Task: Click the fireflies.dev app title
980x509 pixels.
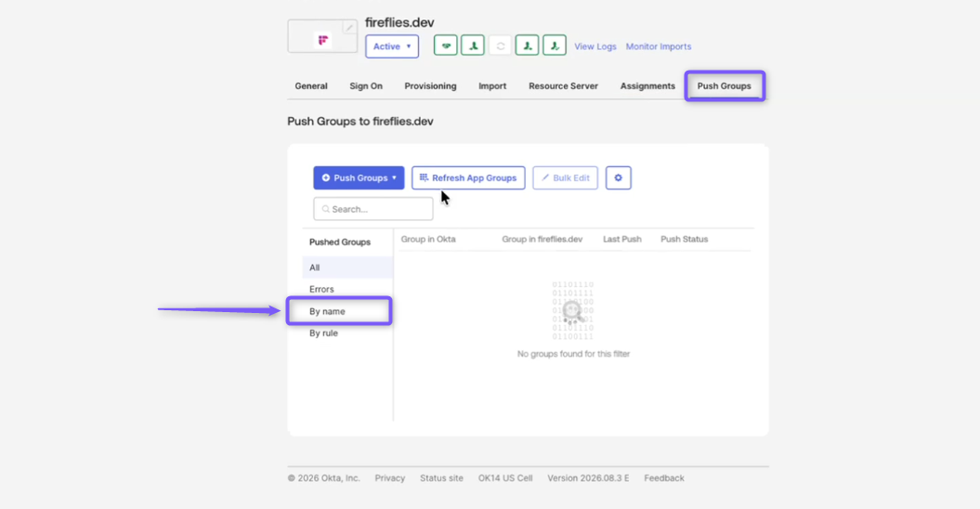Action: [399, 22]
